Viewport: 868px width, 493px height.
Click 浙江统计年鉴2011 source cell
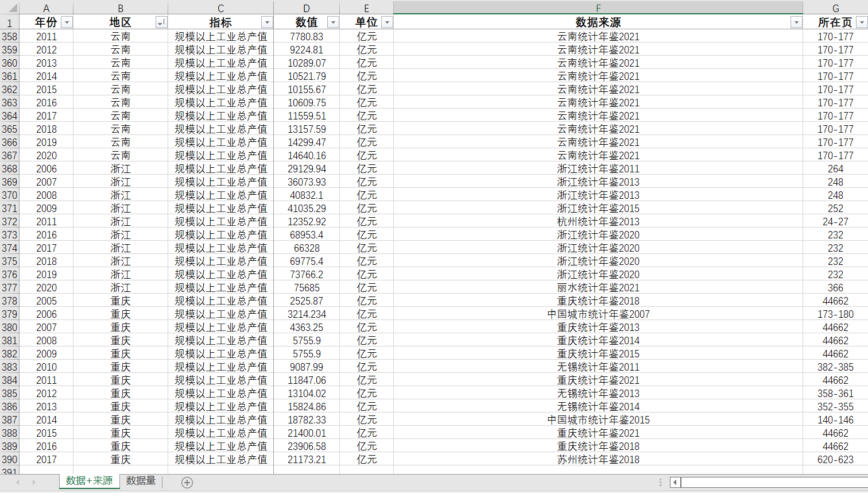[598, 168]
